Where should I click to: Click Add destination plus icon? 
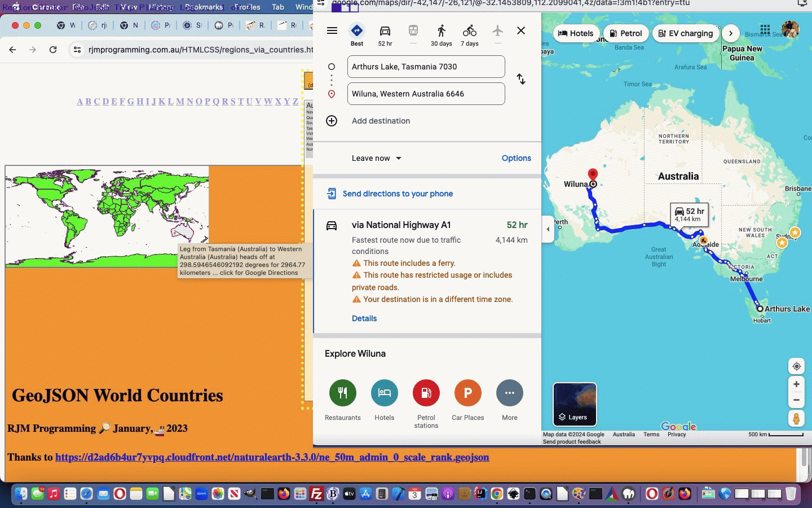[332, 121]
